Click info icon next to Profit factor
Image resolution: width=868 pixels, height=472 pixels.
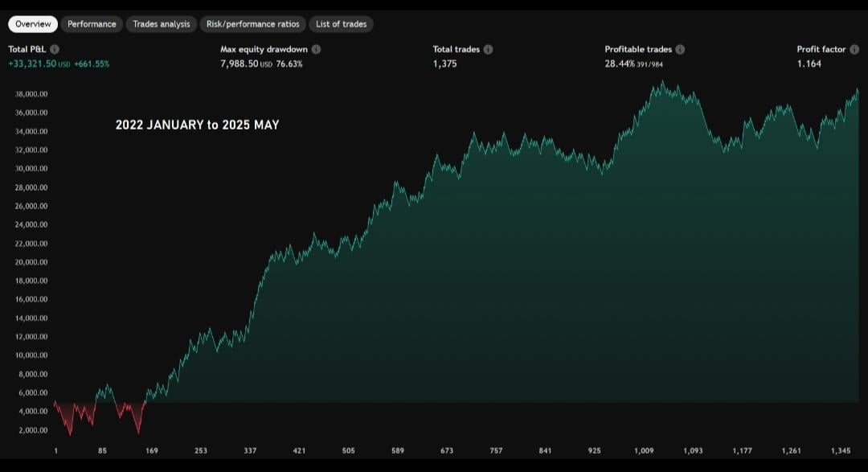854,49
